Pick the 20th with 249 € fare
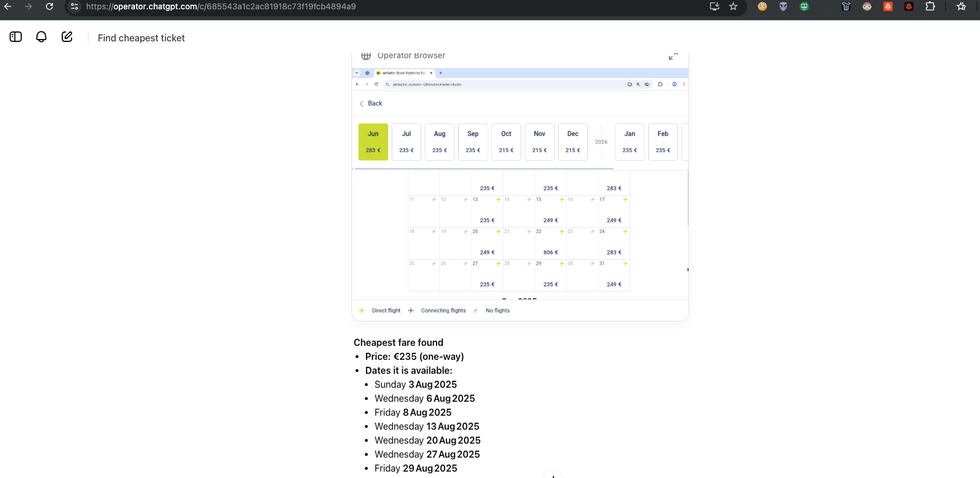980x478 pixels. tap(487, 243)
